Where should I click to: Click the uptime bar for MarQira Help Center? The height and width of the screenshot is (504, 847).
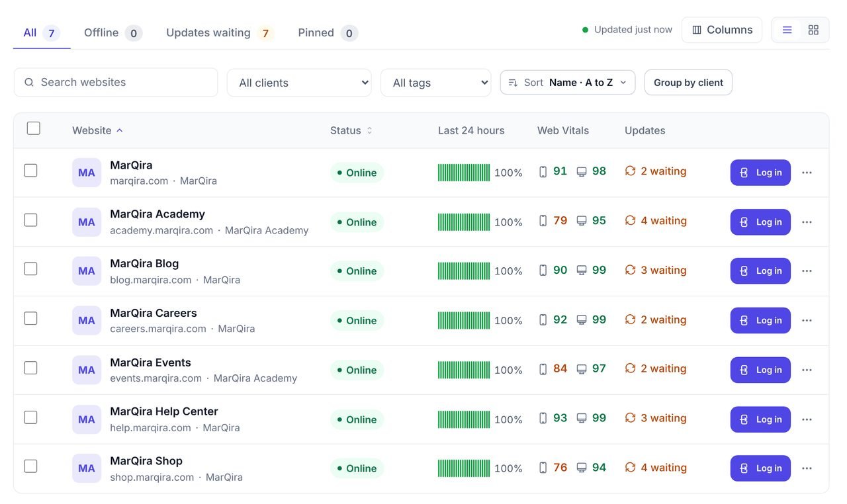pyautogui.click(x=464, y=419)
